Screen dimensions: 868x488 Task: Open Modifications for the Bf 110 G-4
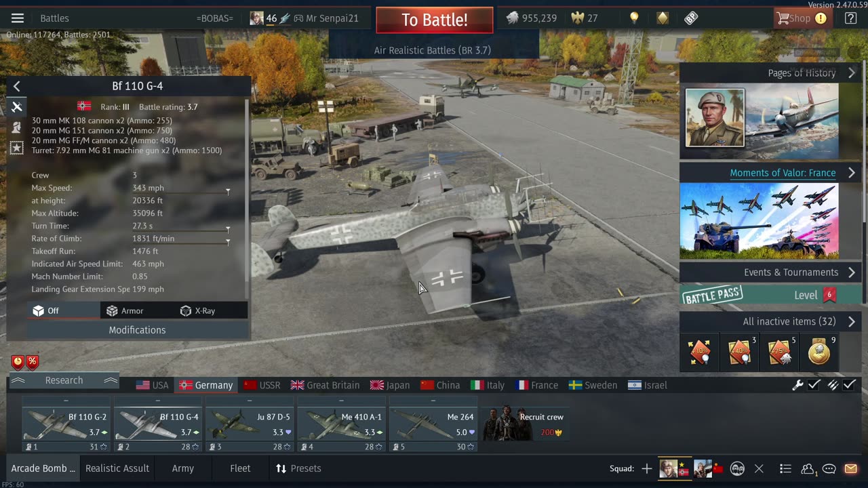tap(137, 330)
